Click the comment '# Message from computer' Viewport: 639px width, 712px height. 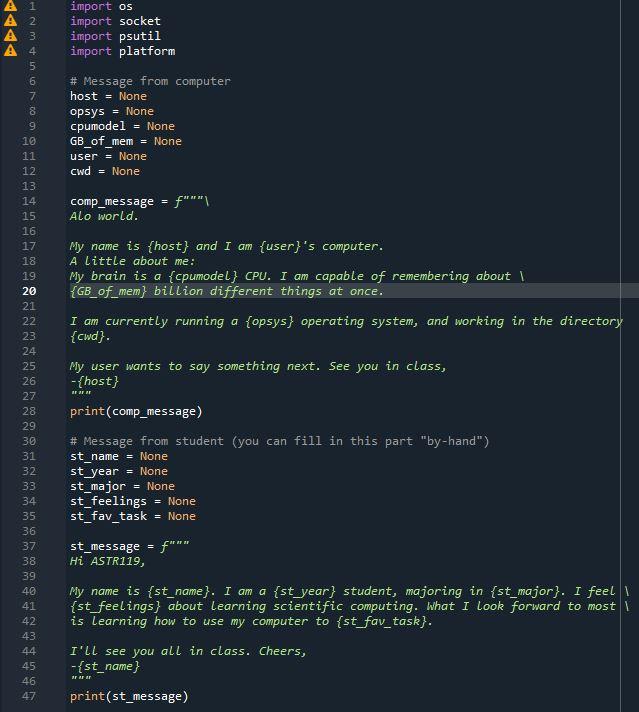(x=150, y=81)
